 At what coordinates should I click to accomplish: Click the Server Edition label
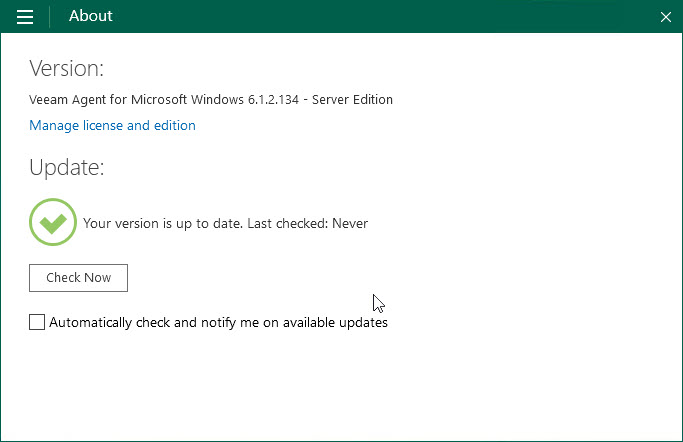[x=353, y=100]
